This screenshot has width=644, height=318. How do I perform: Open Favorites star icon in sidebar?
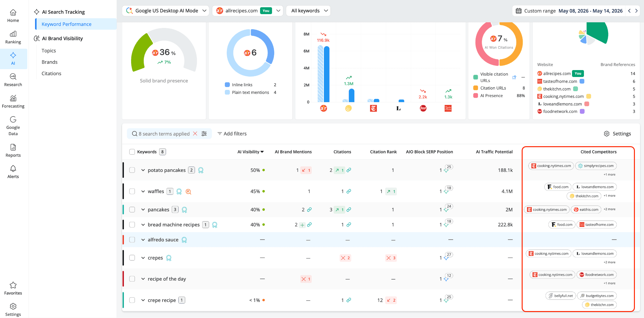click(13, 285)
